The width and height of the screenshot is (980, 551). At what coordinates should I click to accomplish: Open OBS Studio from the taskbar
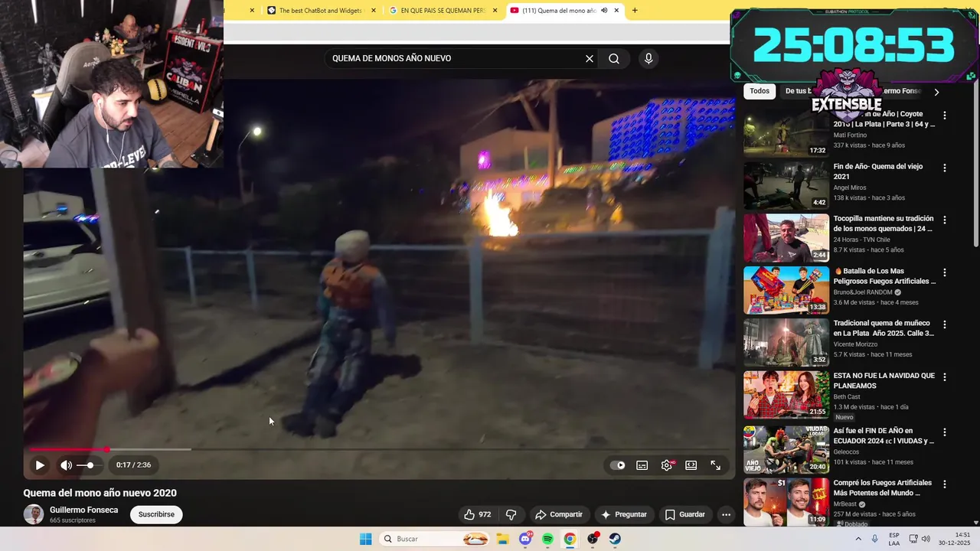(x=593, y=539)
